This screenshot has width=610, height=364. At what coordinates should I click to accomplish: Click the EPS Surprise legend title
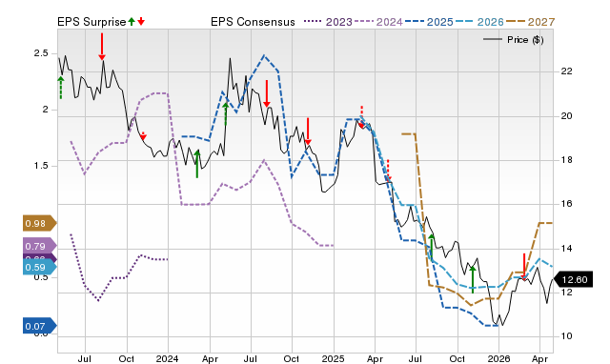[91, 22]
